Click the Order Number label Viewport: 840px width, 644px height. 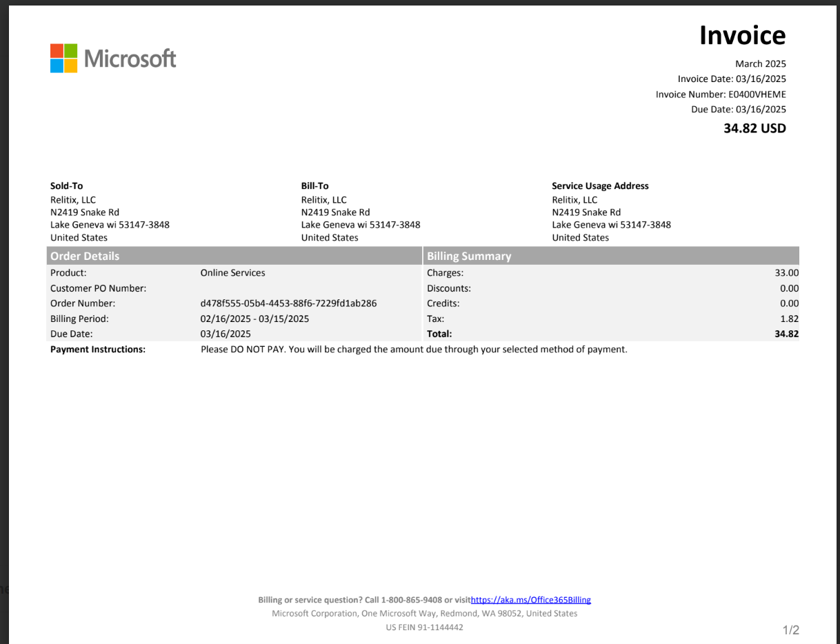click(x=83, y=303)
